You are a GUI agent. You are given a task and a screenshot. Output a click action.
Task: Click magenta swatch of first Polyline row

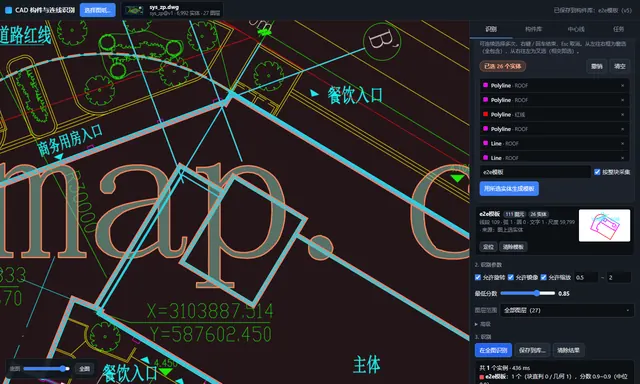485,85
